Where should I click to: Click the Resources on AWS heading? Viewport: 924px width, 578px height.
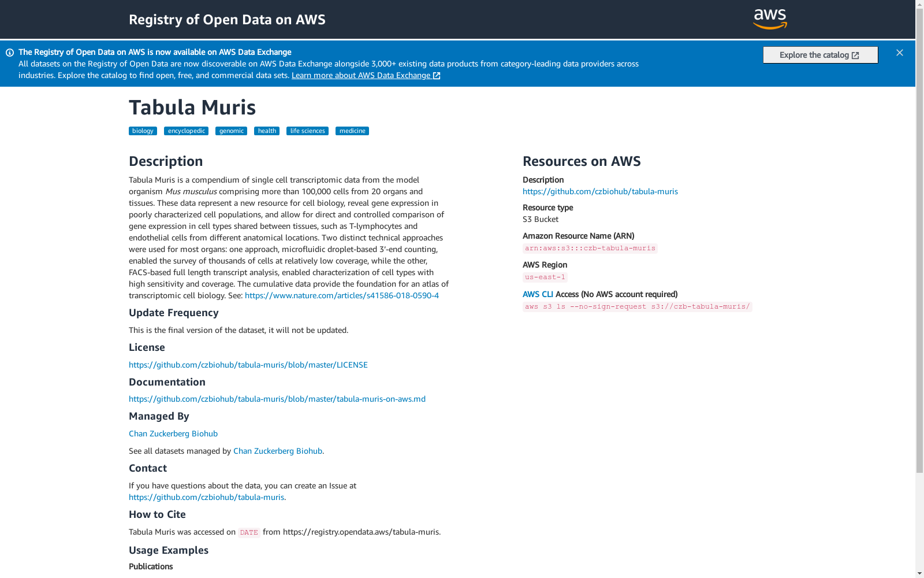pyautogui.click(x=582, y=161)
